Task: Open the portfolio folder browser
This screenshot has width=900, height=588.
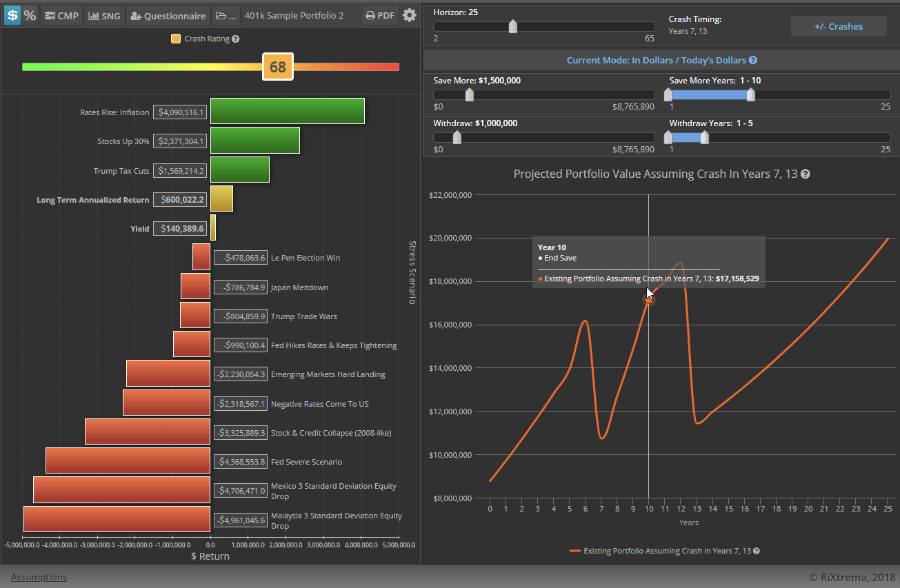Action: [225, 15]
